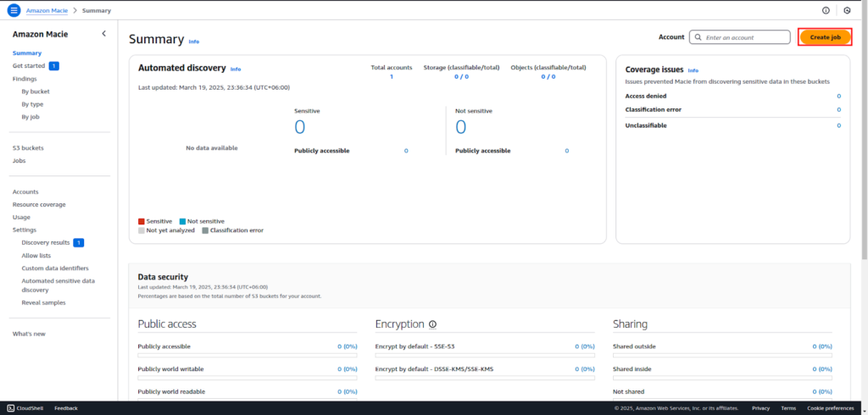The height and width of the screenshot is (415, 868).
Task: Click Publicly world readable 0 (0%) value
Action: (x=347, y=392)
